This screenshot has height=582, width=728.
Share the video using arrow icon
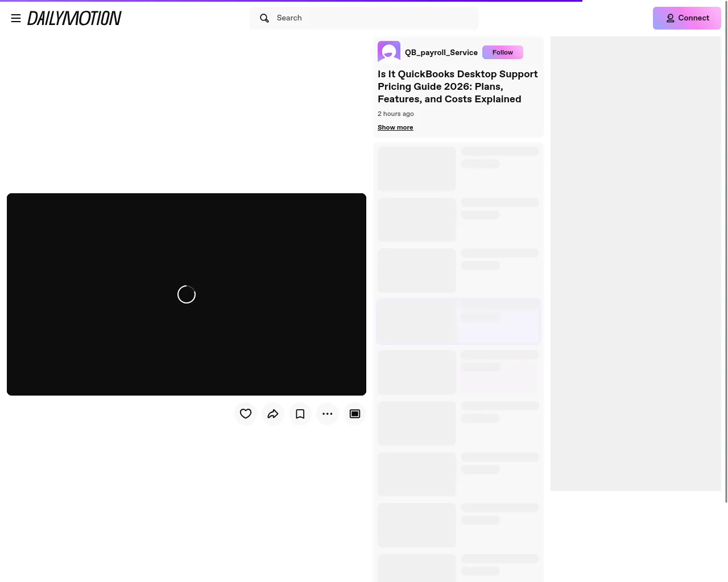point(273,414)
